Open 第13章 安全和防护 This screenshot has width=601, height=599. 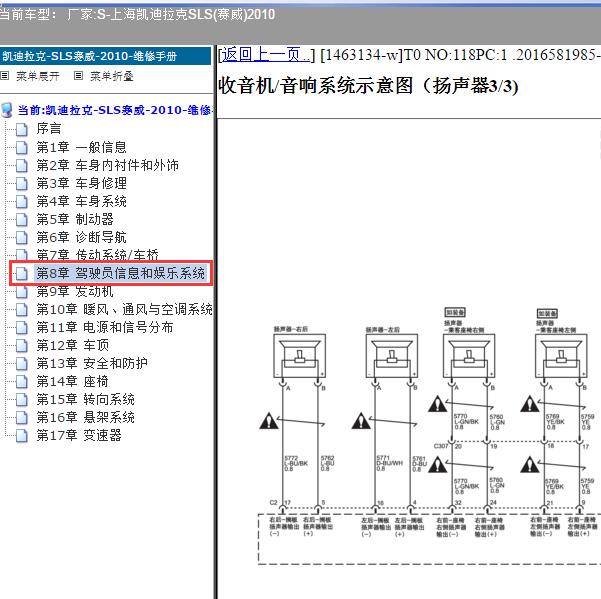92,363
